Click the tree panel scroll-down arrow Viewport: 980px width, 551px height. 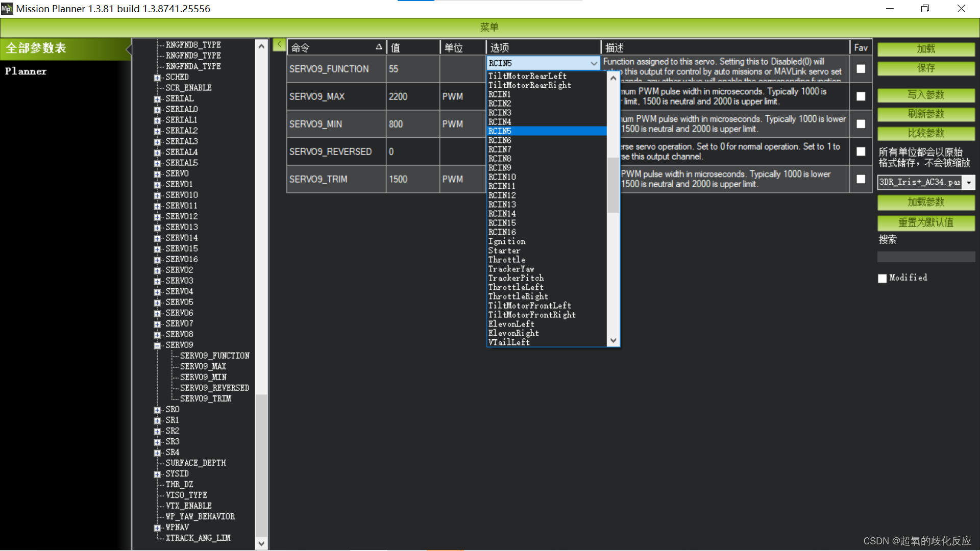point(261,543)
